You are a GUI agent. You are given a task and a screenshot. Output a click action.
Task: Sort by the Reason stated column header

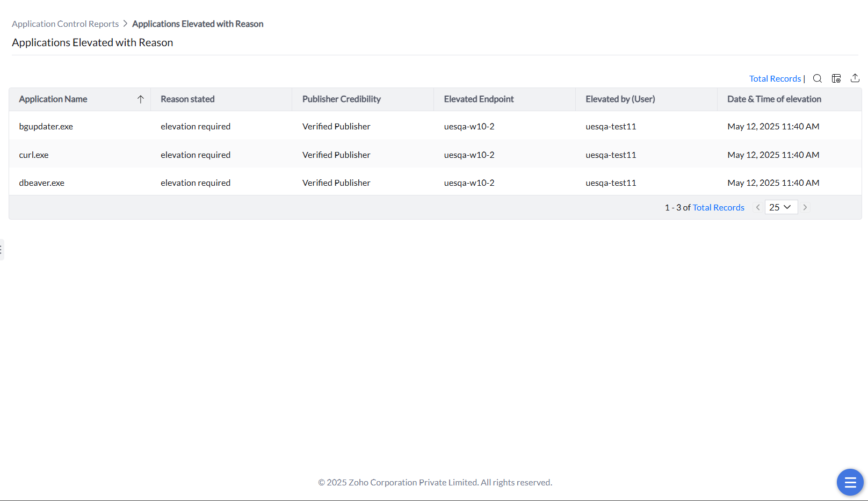tap(187, 99)
